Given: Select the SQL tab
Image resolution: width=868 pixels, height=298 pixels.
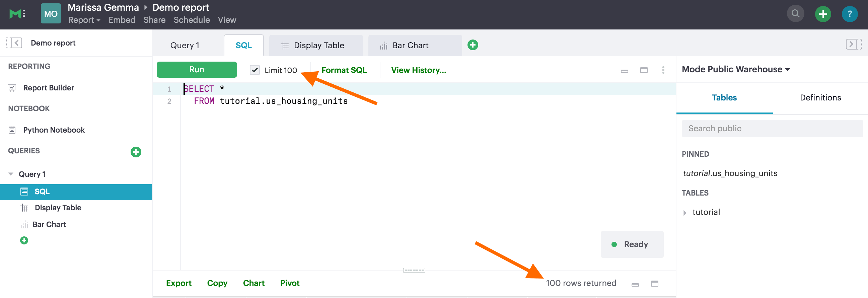Looking at the screenshot, I should [243, 45].
